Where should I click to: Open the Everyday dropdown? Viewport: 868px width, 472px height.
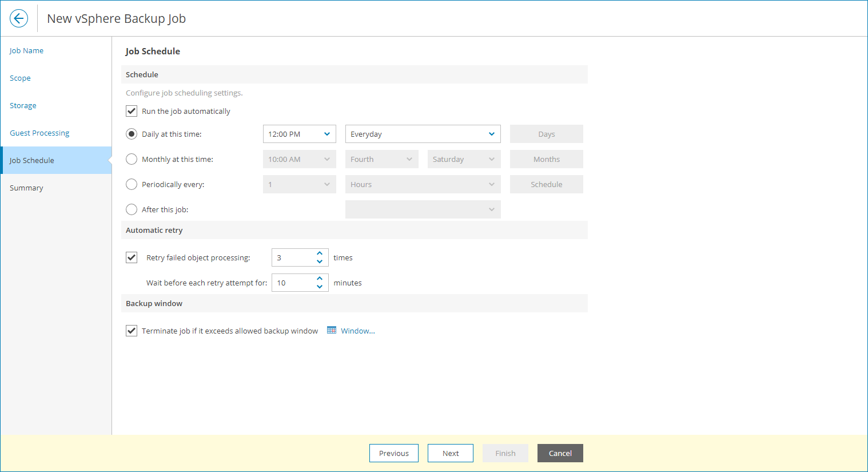[423, 134]
